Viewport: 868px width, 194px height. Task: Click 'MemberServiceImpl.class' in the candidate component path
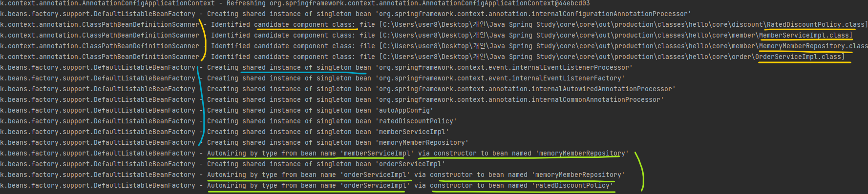coord(804,35)
